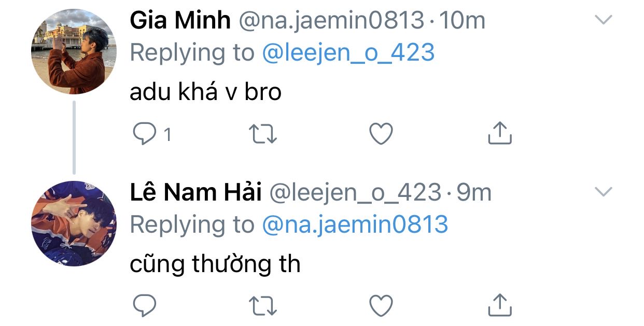This screenshot has width=644, height=326.
Task: Open tweet text "cũng thường th"
Action: tap(215, 264)
